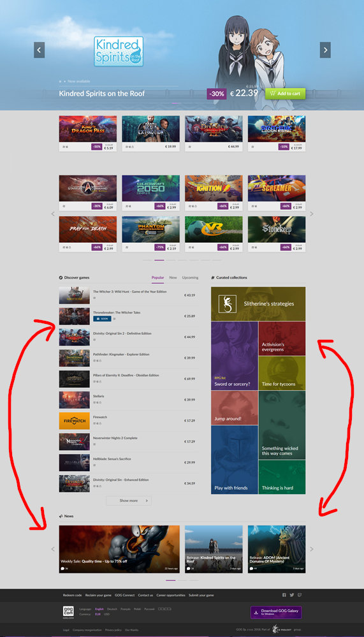
Task: Expand game list with Show more
Action: click(x=129, y=501)
